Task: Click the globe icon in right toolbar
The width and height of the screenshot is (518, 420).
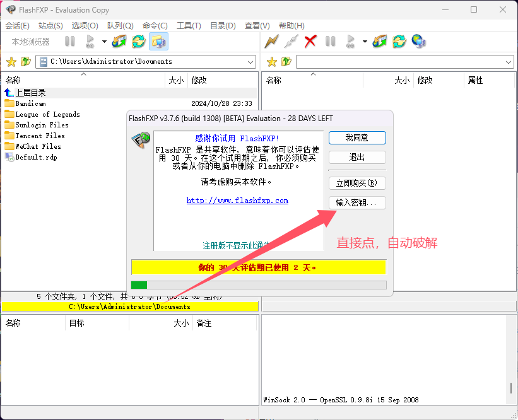Action: (418, 42)
